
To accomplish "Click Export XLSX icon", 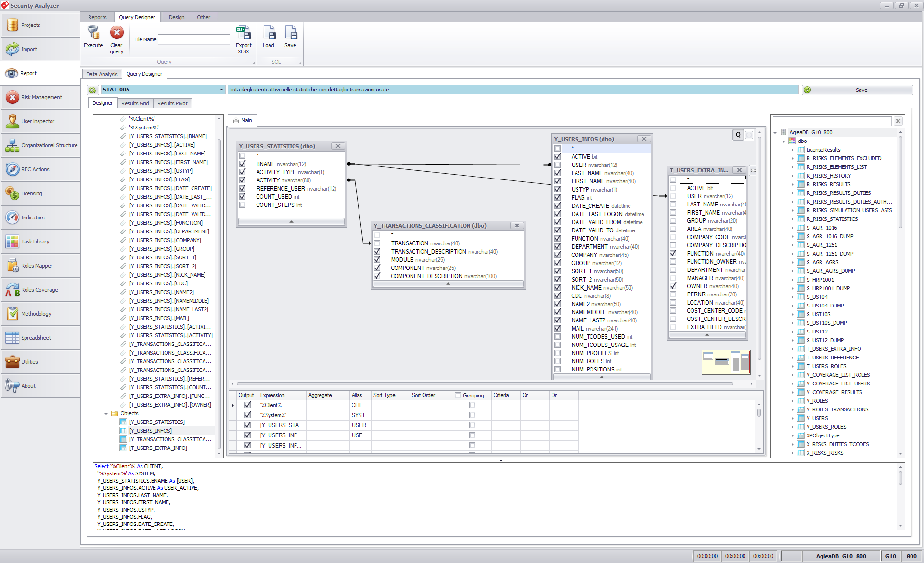I will (244, 33).
